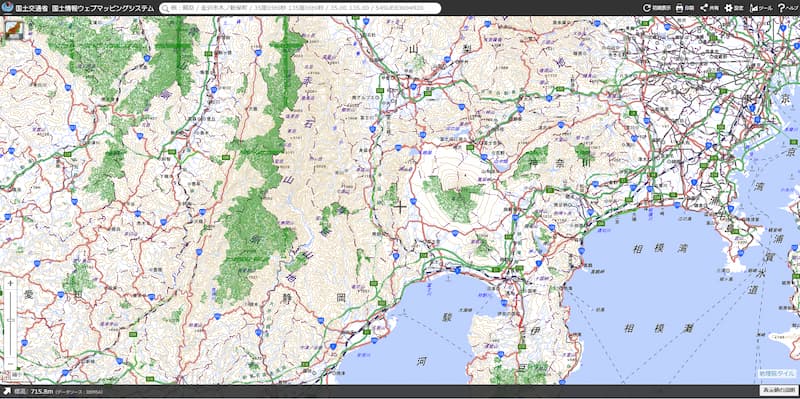Click the 国土情報ウェブマッピングシステム title
Screen dimensions: 800x399
pos(103,8)
